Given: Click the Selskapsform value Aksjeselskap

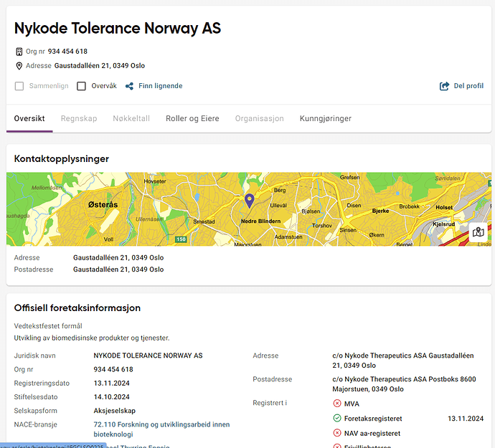Looking at the screenshot, I should tap(114, 411).
